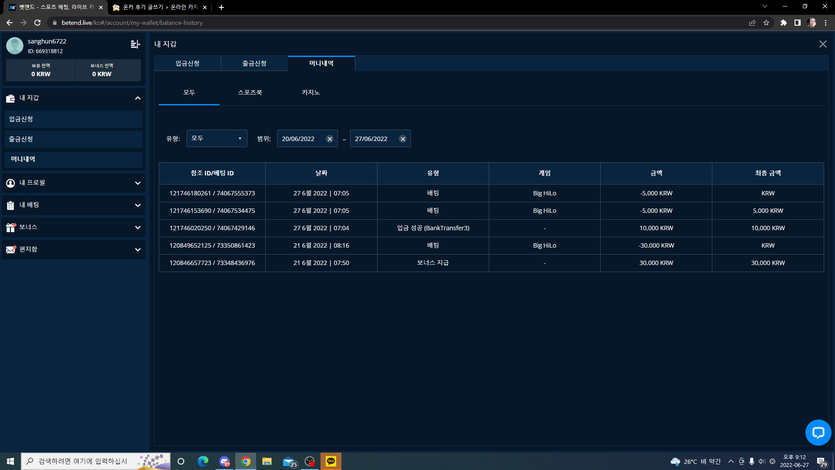
Task: Click row ID 121746180261 / 74067555373
Action: coord(212,193)
